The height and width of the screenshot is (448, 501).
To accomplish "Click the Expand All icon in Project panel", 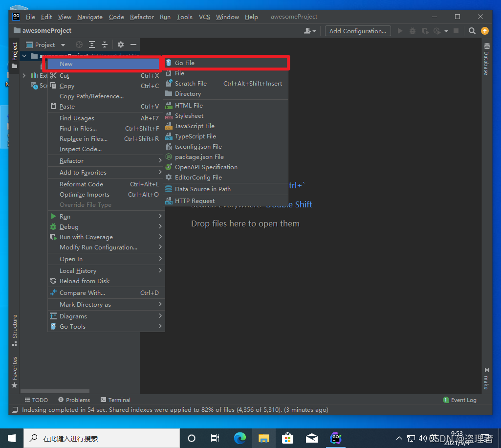I will pos(92,45).
